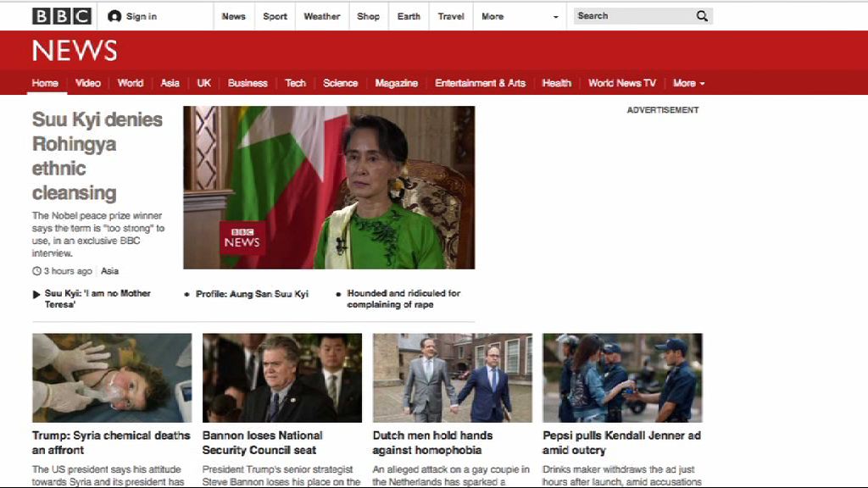Screen dimensions: 868x488
Task: Click the Asia tag under lead story
Action: 109,271
